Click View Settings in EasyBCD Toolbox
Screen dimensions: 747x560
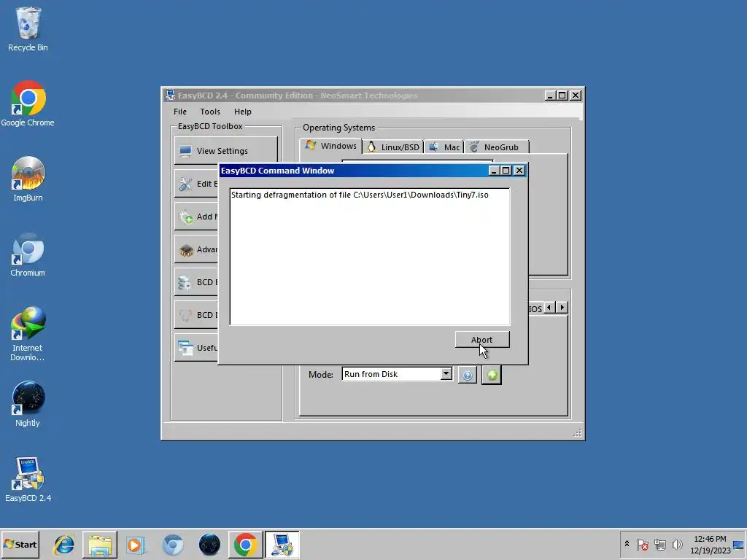pos(226,151)
